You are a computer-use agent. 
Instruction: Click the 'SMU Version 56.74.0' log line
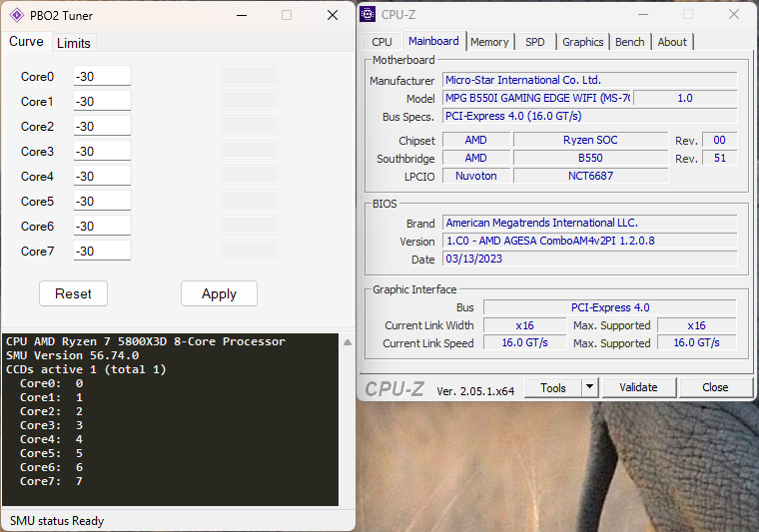[73, 355]
